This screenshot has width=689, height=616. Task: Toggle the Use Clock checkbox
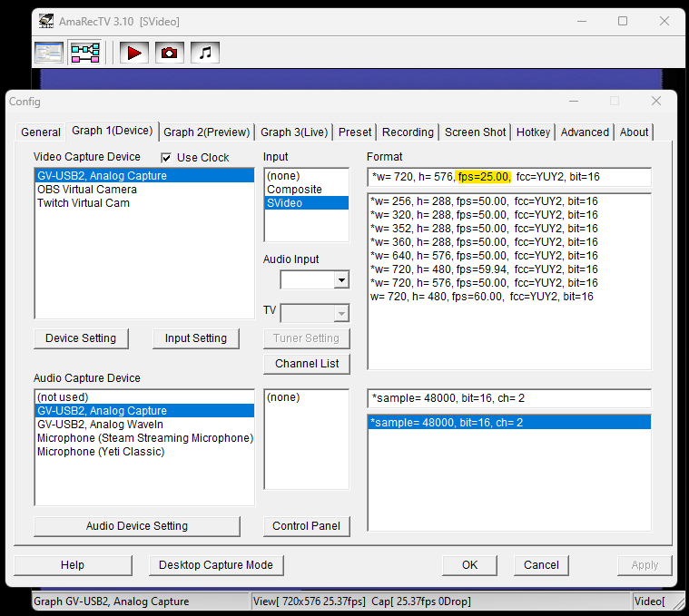click(x=166, y=158)
